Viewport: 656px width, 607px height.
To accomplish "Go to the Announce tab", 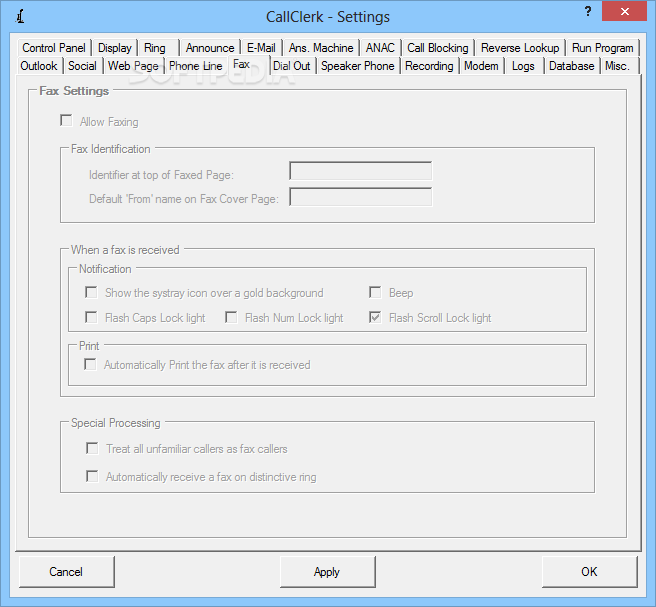I will click(210, 48).
